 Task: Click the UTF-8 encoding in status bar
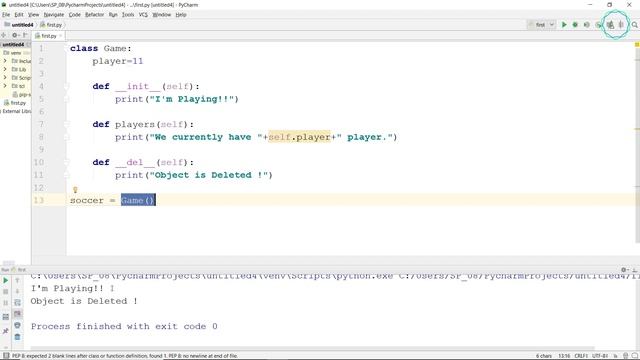[x=600, y=356]
